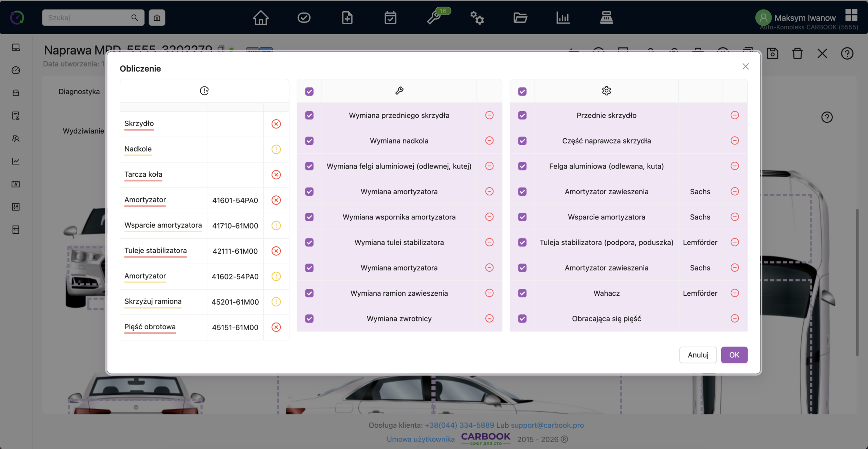Click the cash register icon in top bar
This screenshot has width=868, height=449.
click(606, 18)
